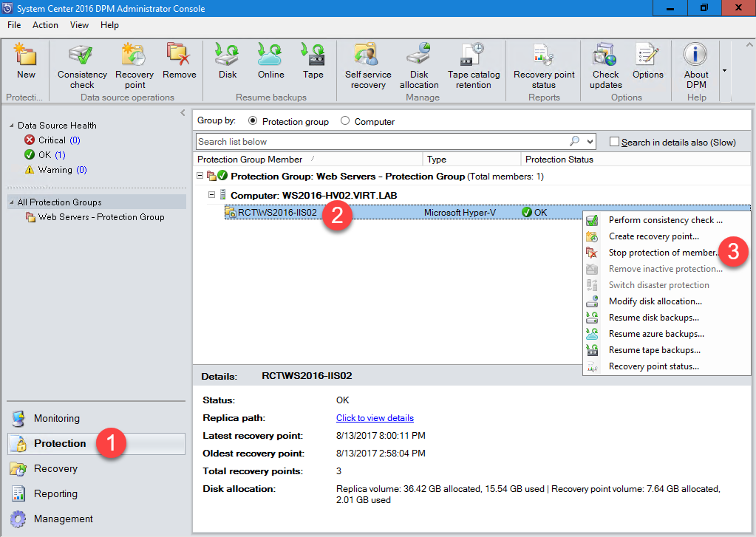This screenshot has height=537, width=756.
Task: Open Self service recovery
Action: pyautogui.click(x=368, y=66)
